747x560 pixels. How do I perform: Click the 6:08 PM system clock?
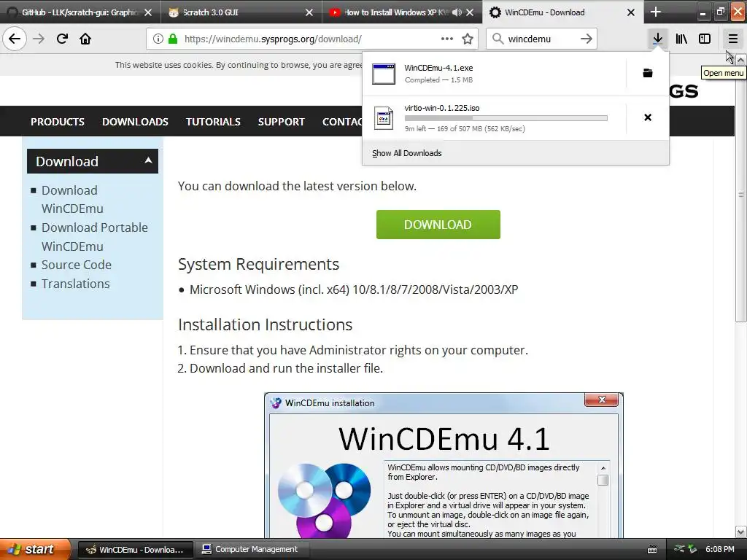(x=720, y=550)
